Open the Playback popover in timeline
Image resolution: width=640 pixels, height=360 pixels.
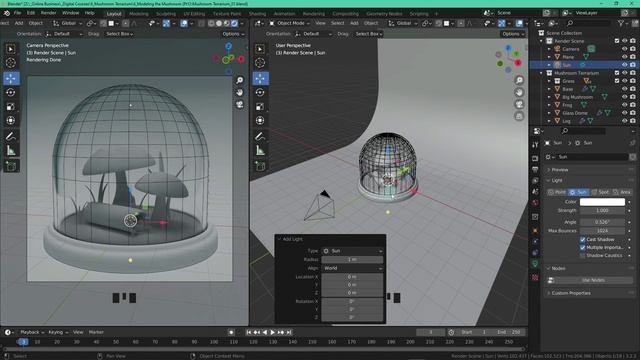point(32,332)
